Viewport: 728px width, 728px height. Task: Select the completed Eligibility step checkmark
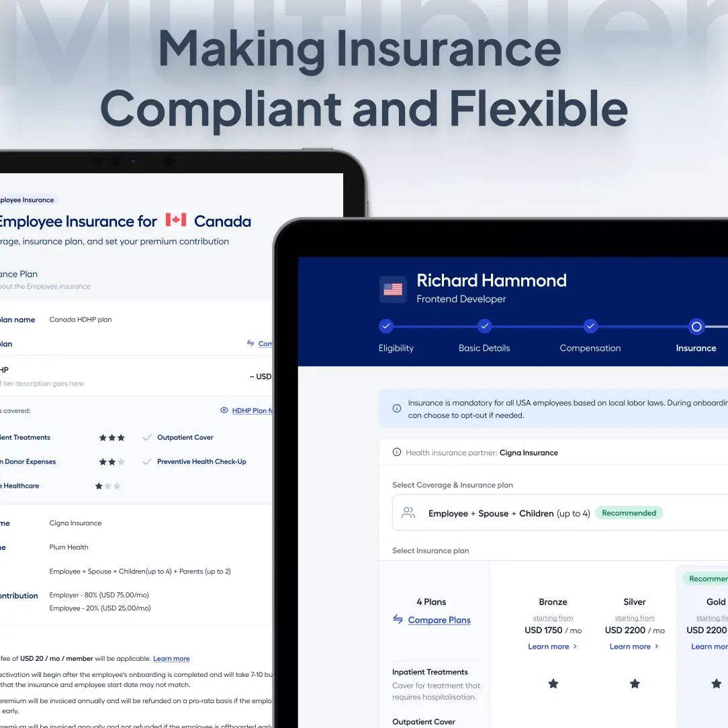click(x=385, y=326)
